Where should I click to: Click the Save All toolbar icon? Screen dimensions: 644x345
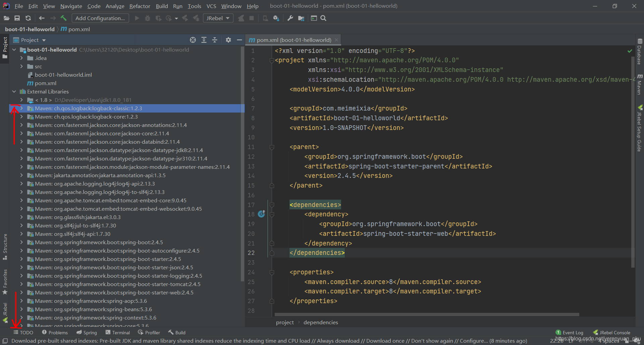17,18
